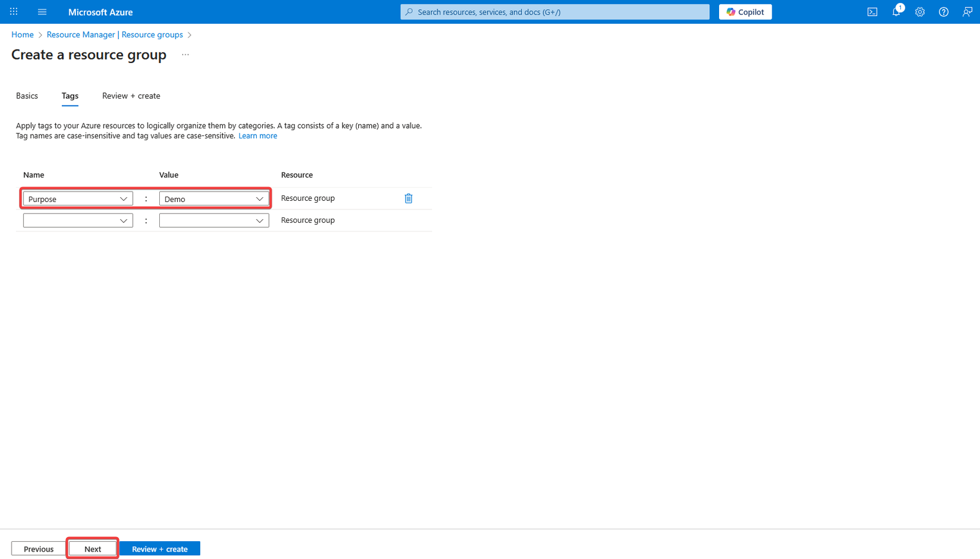Open Copilot from the header
The width and height of the screenshot is (980, 559).
745,12
